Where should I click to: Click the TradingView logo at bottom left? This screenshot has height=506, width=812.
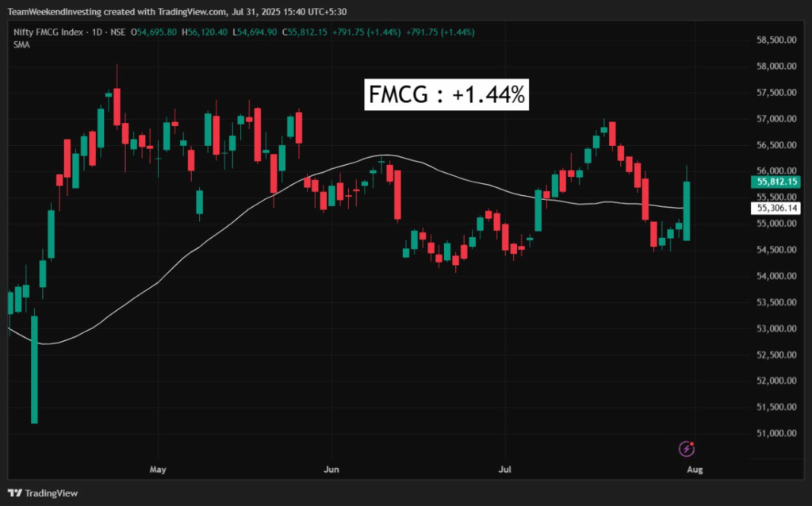coord(43,493)
